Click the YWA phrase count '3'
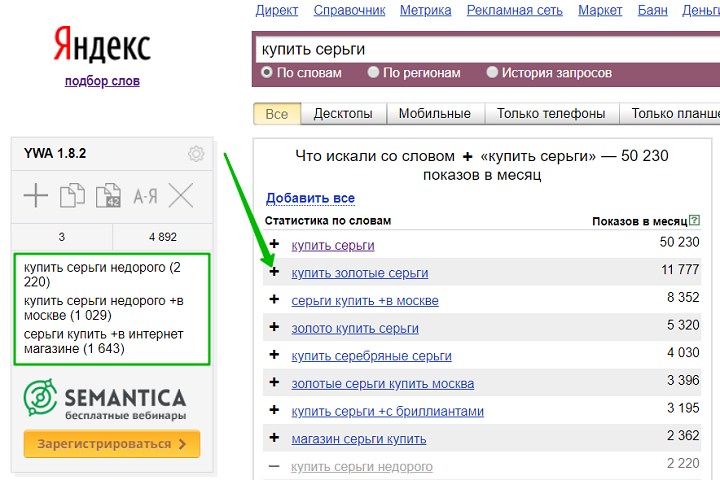Image resolution: width=720 pixels, height=480 pixels. (x=62, y=237)
